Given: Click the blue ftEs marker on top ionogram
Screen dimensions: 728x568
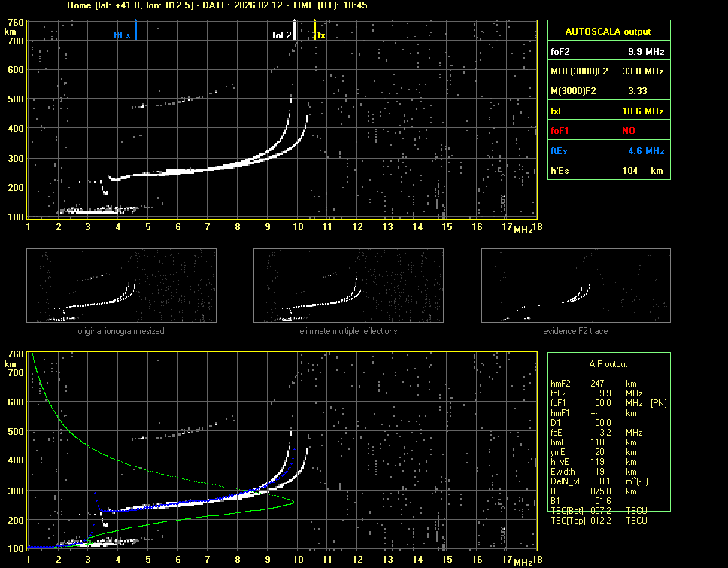Looking at the screenshot, I should coord(135,32).
